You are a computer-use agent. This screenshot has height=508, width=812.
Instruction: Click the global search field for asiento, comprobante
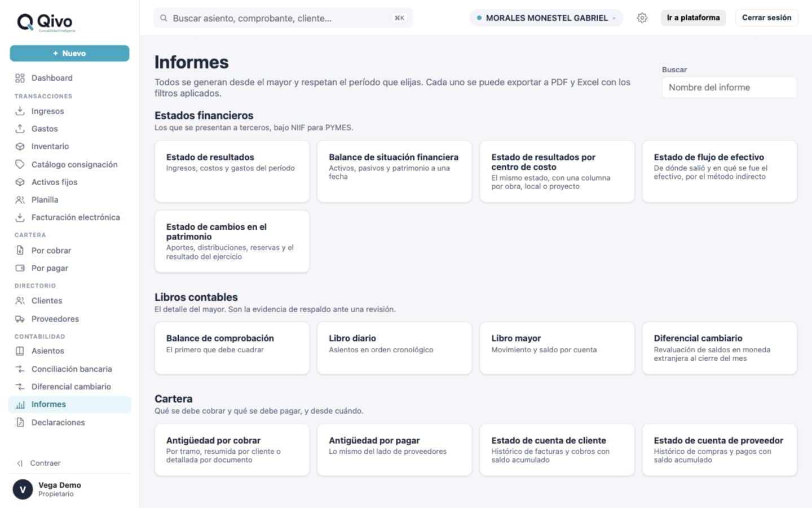pos(283,18)
